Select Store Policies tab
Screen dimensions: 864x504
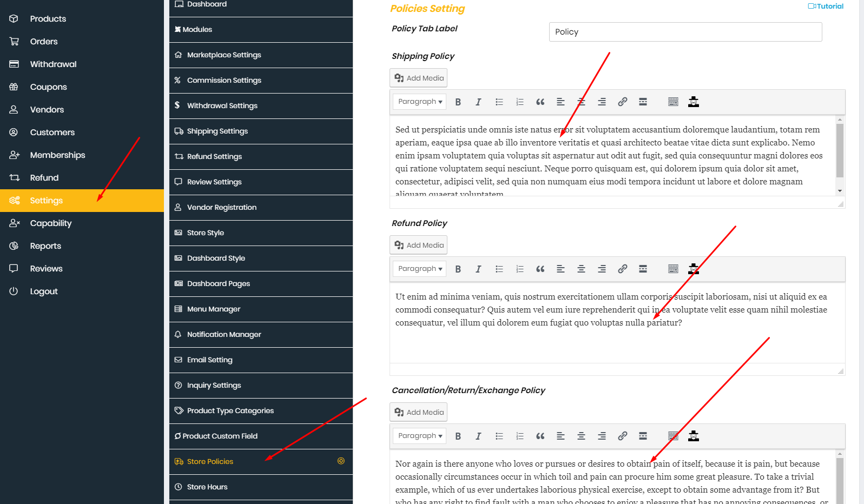261,461
